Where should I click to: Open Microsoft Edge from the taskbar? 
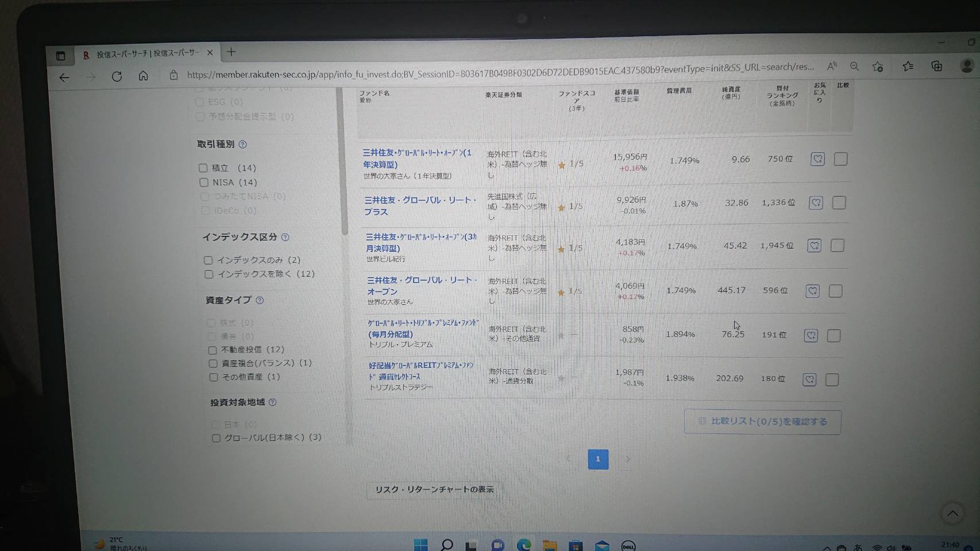[x=524, y=545]
